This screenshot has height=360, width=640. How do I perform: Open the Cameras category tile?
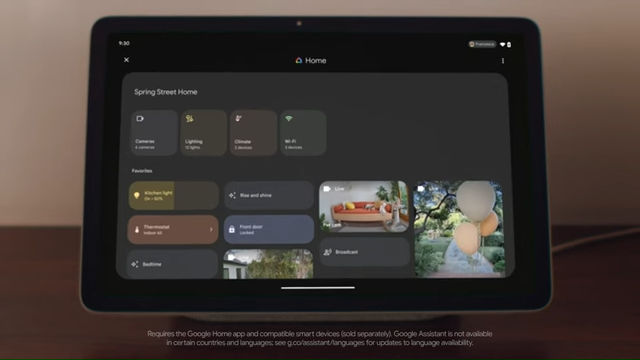tap(154, 133)
